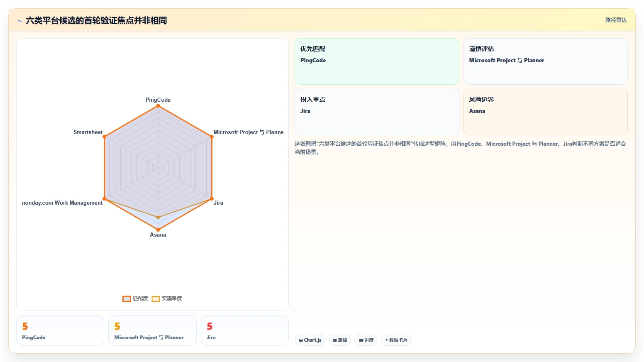Click the Jira radar axis label
The width and height of the screenshot is (644, 362).
(218, 203)
